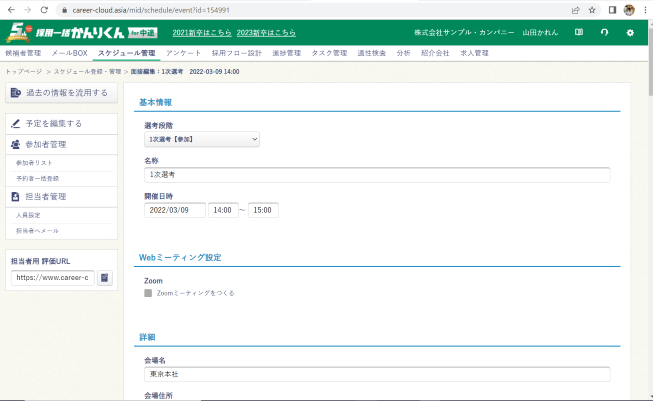This screenshot has height=401, width=653.
Task: Expand the 選考段階 dropdown
Action: (201, 139)
